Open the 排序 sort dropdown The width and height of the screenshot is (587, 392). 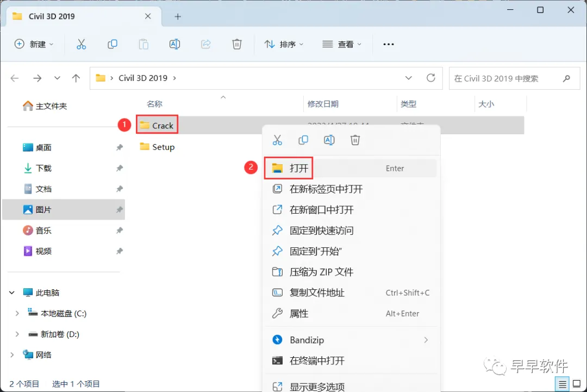(284, 44)
